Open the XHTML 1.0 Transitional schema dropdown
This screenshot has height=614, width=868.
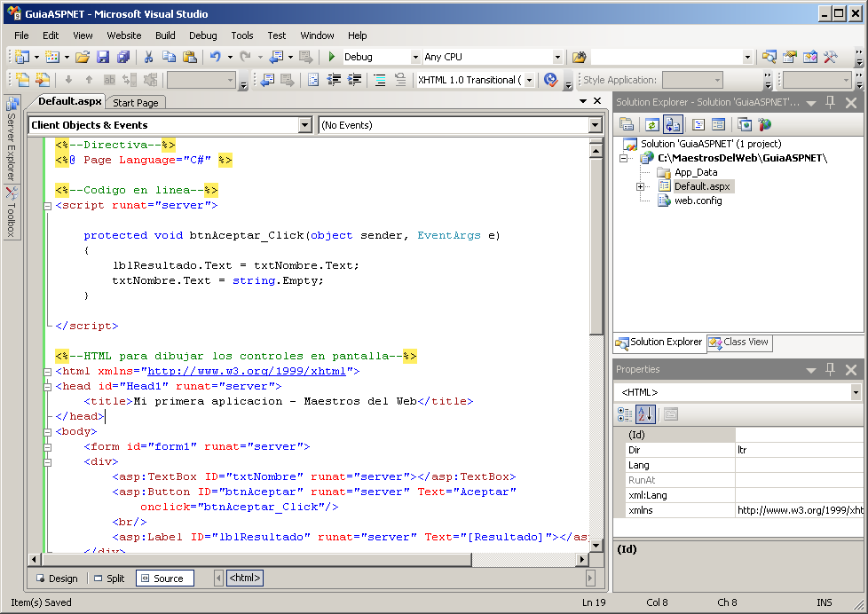530,80
